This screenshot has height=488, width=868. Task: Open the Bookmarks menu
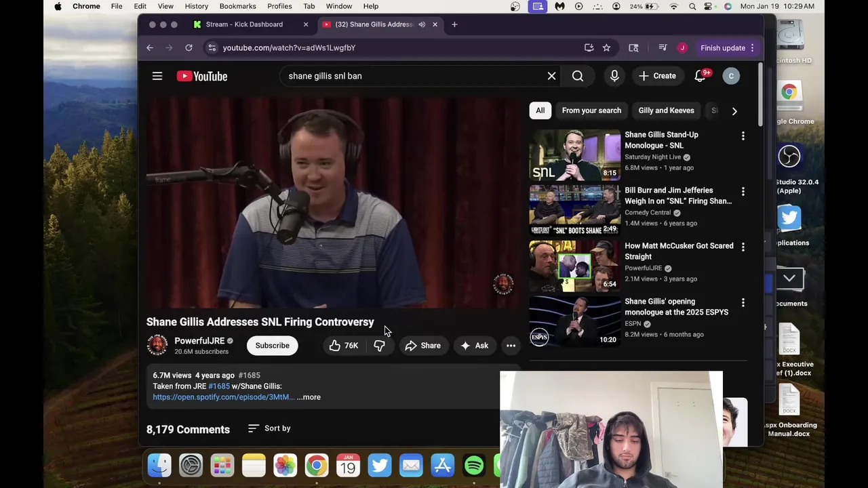(237, 6)
